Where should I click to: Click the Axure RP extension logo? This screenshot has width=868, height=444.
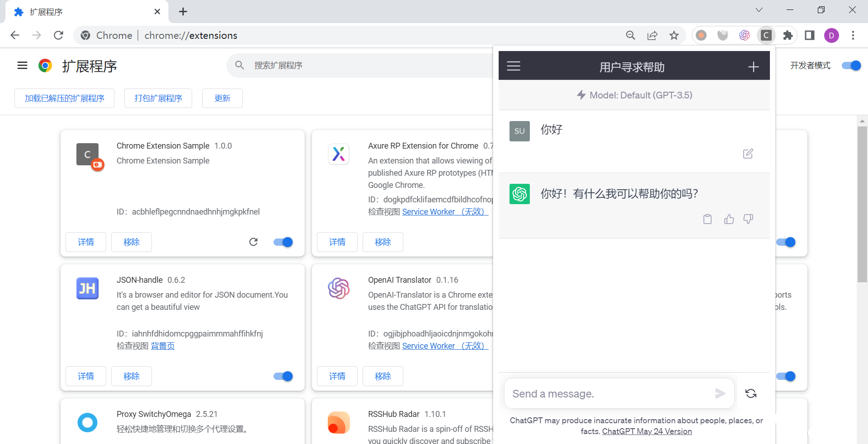[339, 154]
